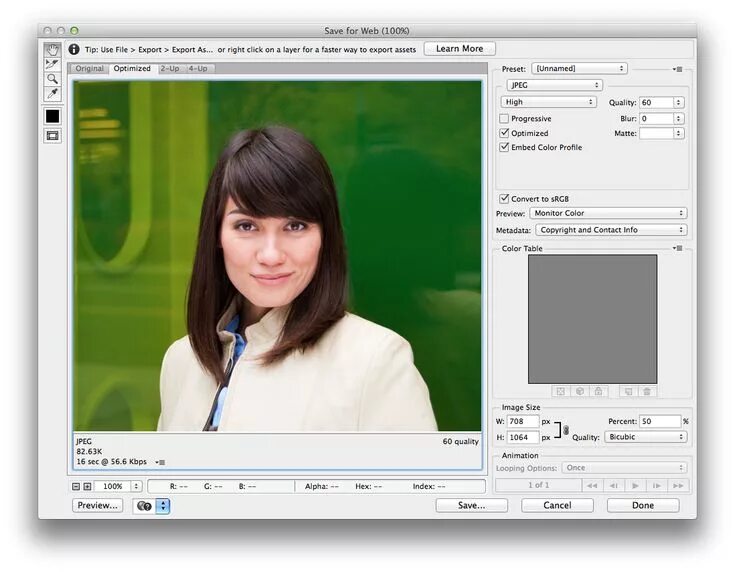The image size is (735, 572).
Task: Switch to the 2-Up tab
Action: (x=170, y=68)
